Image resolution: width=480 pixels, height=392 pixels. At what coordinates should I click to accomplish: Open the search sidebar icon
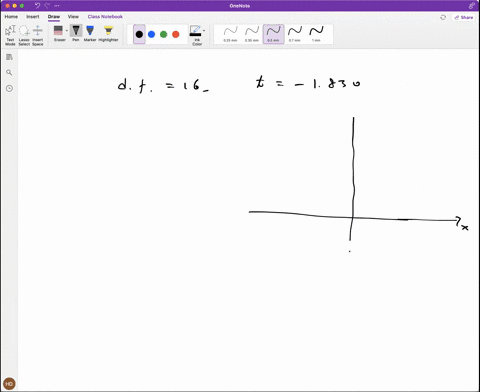coord(9,73)
